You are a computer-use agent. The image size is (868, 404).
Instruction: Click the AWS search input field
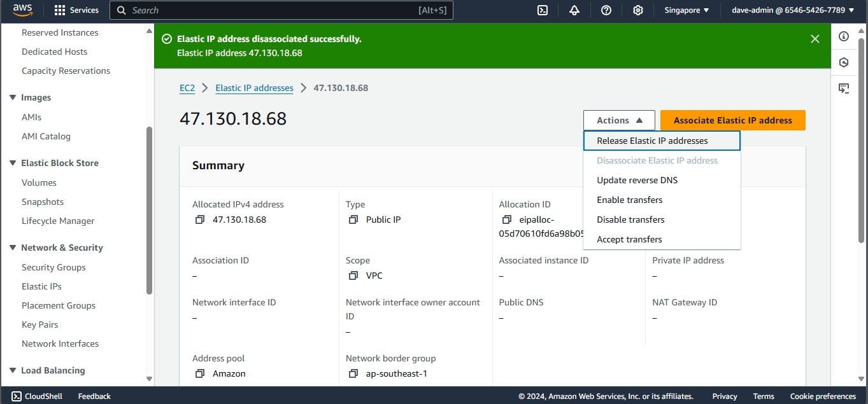[x=280, y=10]
